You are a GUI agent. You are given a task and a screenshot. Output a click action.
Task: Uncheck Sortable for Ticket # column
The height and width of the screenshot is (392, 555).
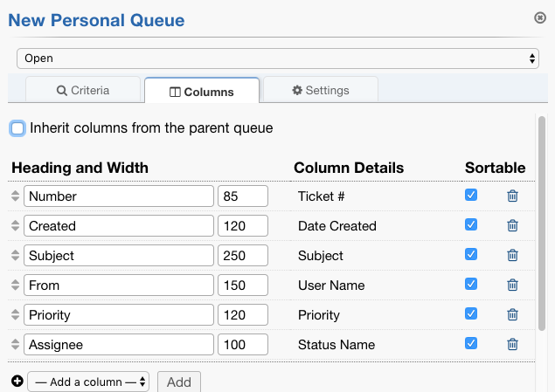tap(471, 196)
